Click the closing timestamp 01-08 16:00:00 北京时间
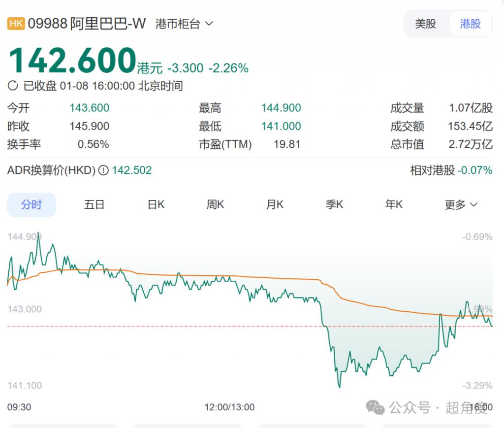Viewport: 504px width, 428px height. [x=122, y=86]
